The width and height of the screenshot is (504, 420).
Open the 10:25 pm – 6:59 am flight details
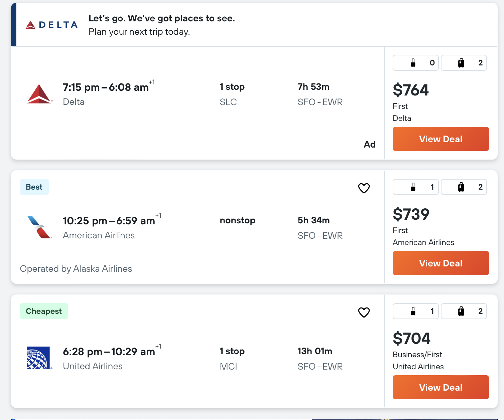pos(109,221)
